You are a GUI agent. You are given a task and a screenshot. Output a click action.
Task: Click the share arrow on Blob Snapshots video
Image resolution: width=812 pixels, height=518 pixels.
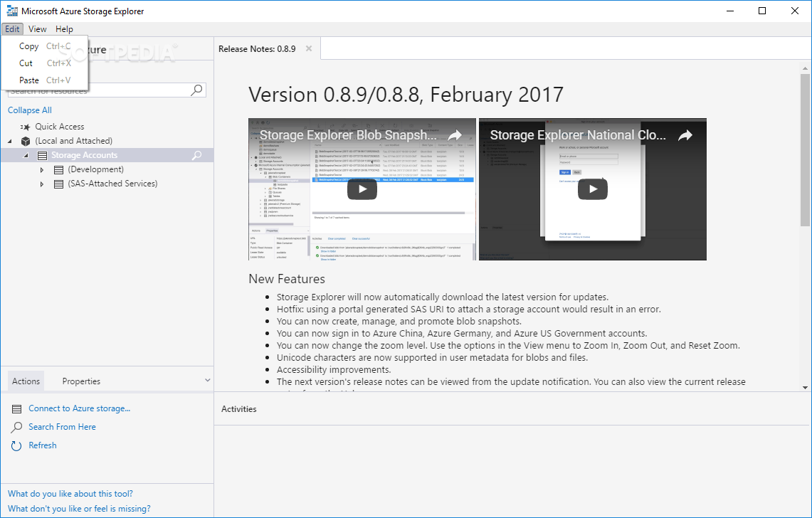click(455, 135)
